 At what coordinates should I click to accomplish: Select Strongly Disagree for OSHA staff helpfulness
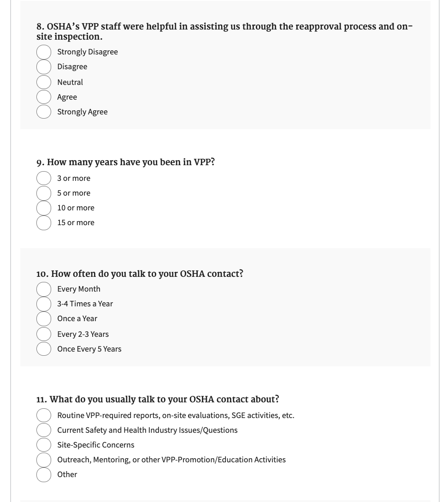(44, 52)
